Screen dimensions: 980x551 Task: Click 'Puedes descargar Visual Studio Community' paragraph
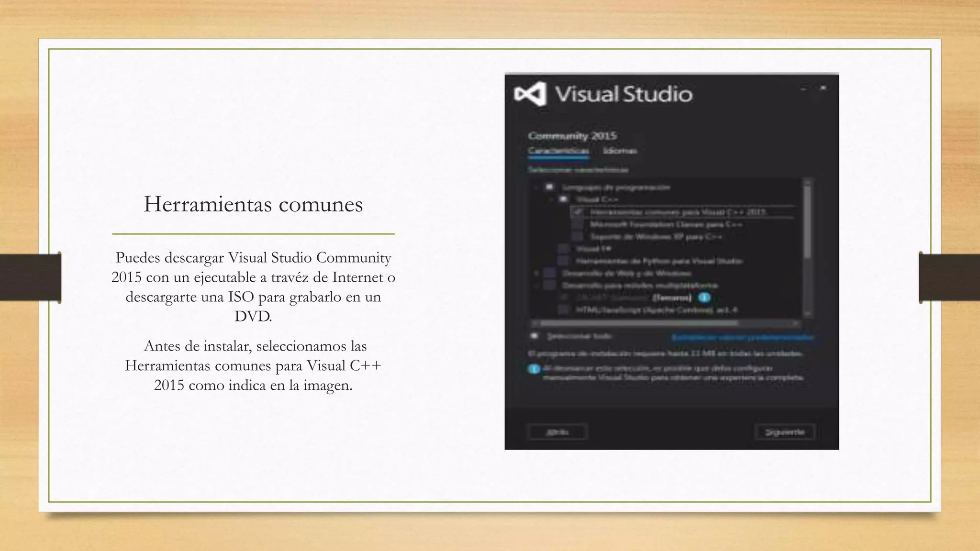(253, 287)
